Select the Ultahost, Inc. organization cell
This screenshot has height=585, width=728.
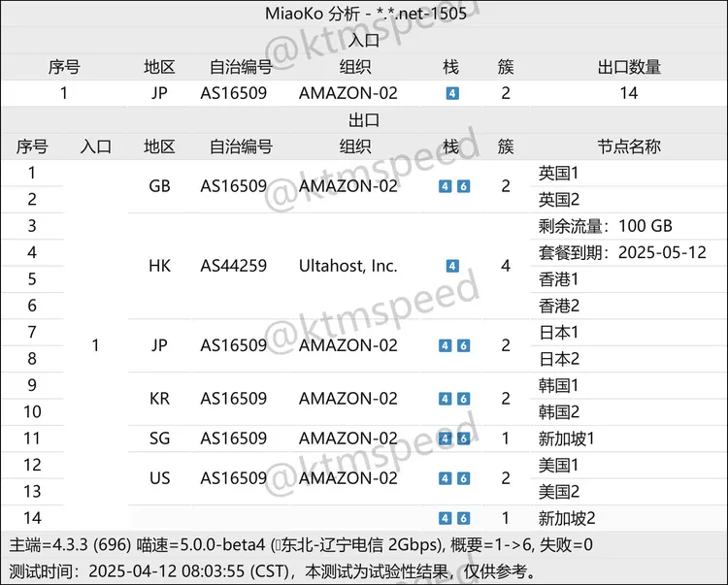[x=347, y=266]
